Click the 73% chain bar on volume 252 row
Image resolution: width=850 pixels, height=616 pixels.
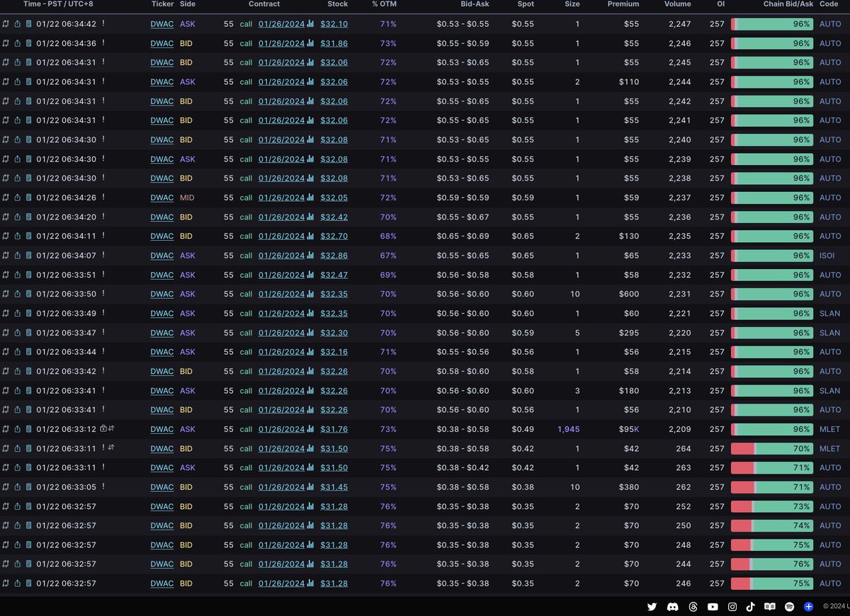pyautogui.click(x=772, y=506)
